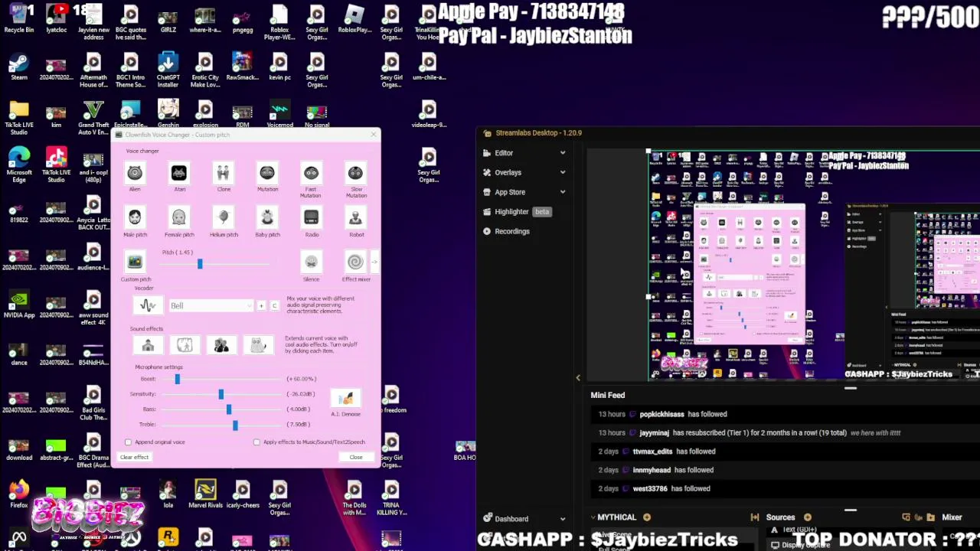Open Recordings in Streamlabs sidebar

512,231
